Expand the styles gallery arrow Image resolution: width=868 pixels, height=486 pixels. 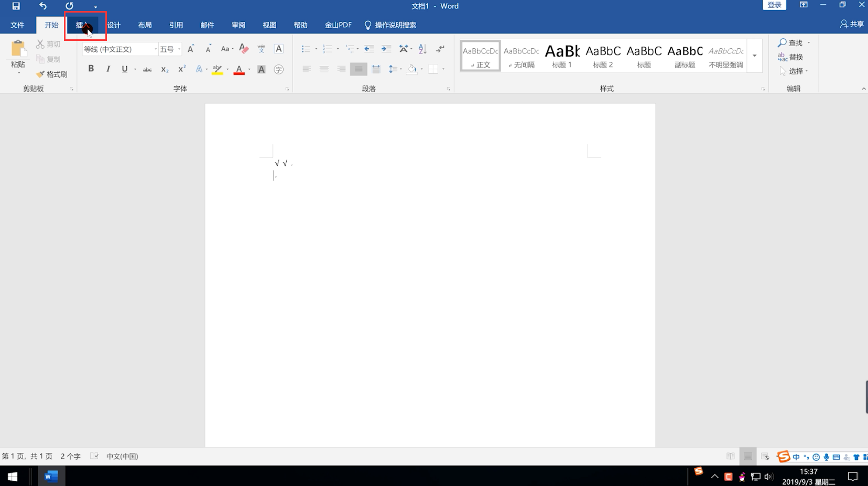[754, 56]
